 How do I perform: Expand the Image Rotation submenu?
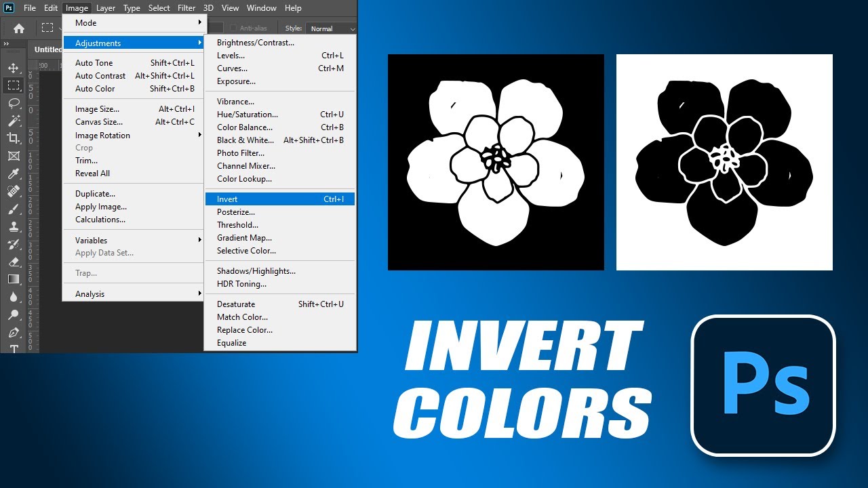133,135
